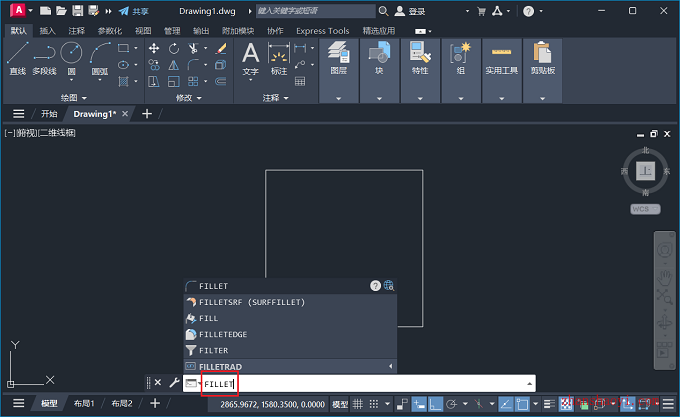Click the 登录 (Sign in) button
Image resolution: width=680 pixels, height=417 pixels.
coord(410,11)
